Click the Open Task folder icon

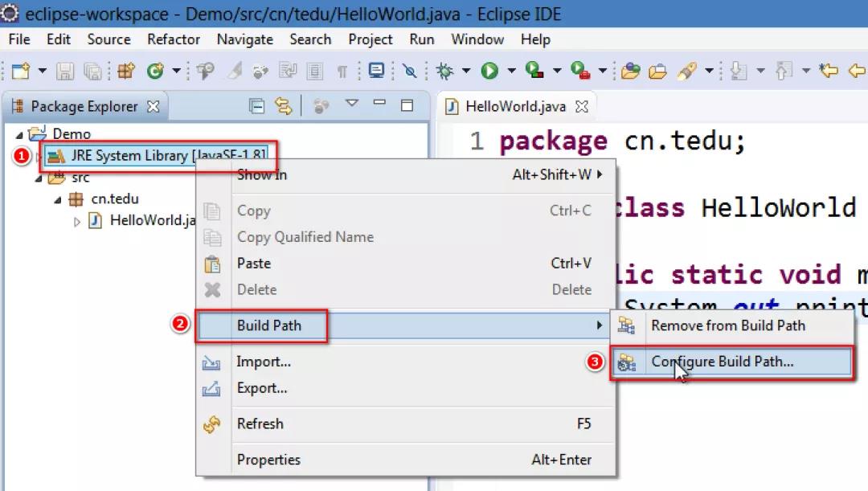pos(657,71)
